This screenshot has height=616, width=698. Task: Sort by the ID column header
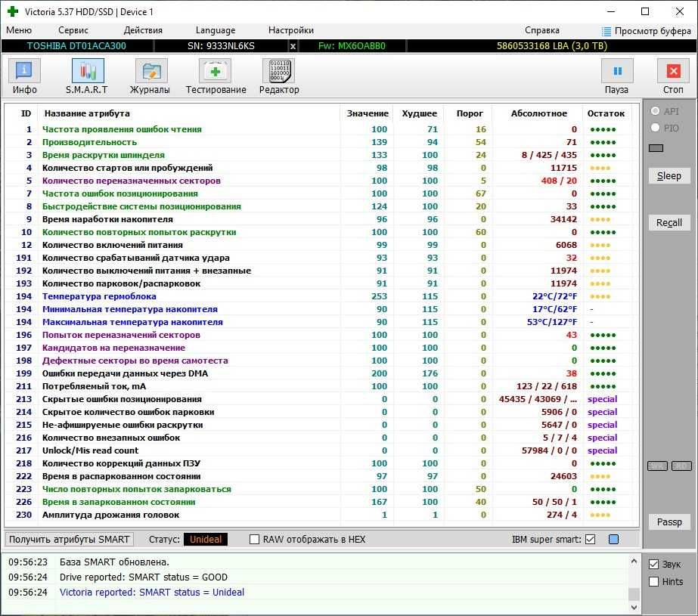26,113
